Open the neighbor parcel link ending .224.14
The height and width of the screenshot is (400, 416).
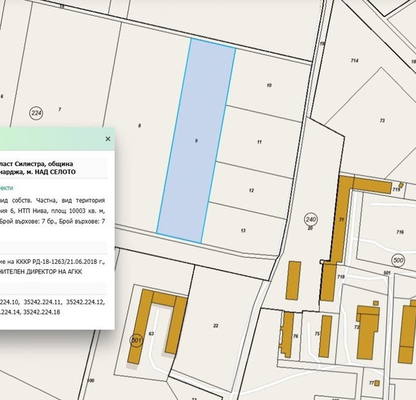[10, 312]
